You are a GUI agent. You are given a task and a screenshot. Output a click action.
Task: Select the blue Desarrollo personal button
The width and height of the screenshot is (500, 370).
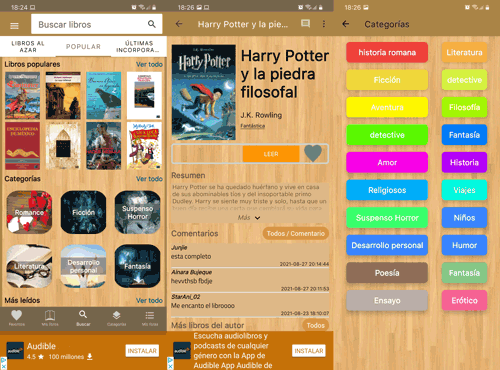coord(387,245)
